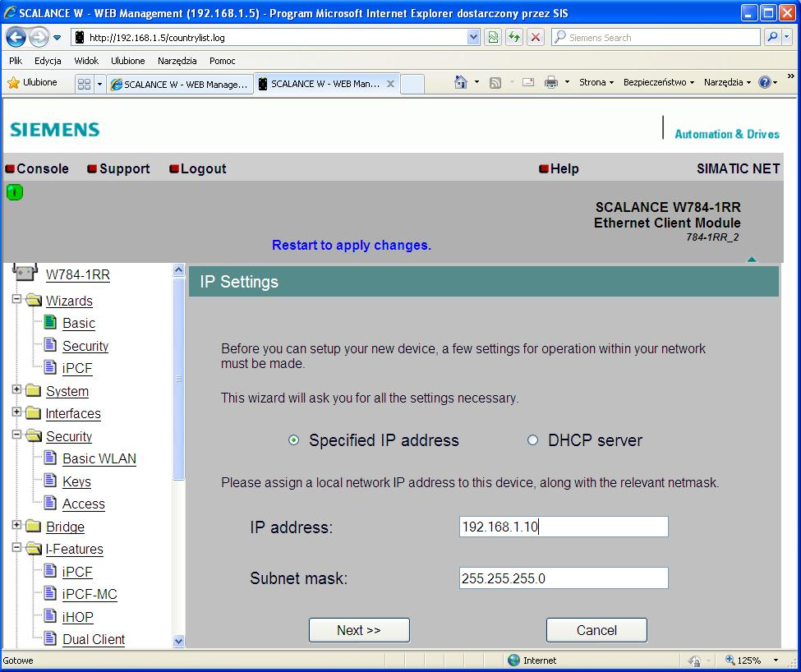This screenshot has height=672, width=801.
Task: Click the search magnifier button
Action: pyautogui.click(x=772, y=37)
